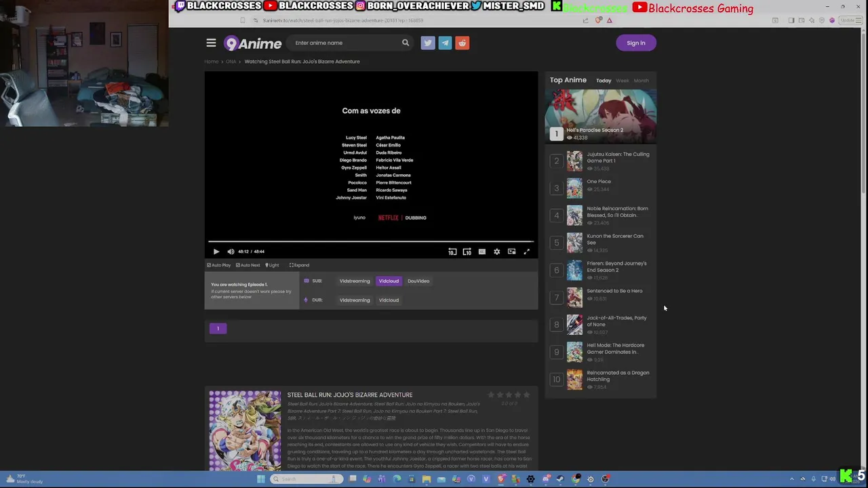Toggle video captions
The width and height of the screenshot is (868, 488).
[x=482, y=251]
